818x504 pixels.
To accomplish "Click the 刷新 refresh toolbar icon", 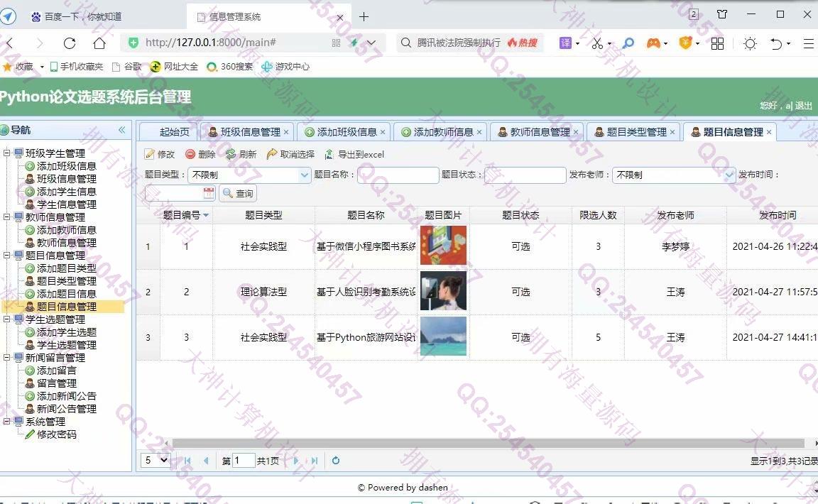I will tap(231, 155).
